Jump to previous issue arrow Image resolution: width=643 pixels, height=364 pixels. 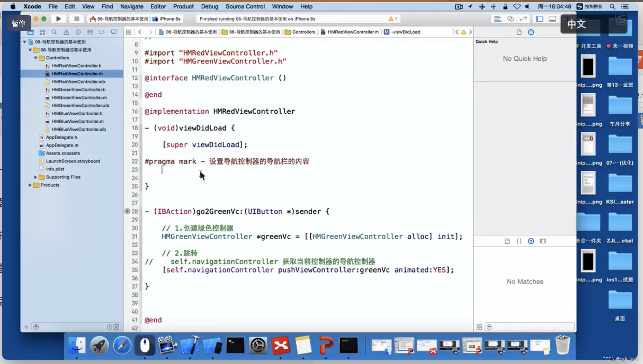pos(457,32)
